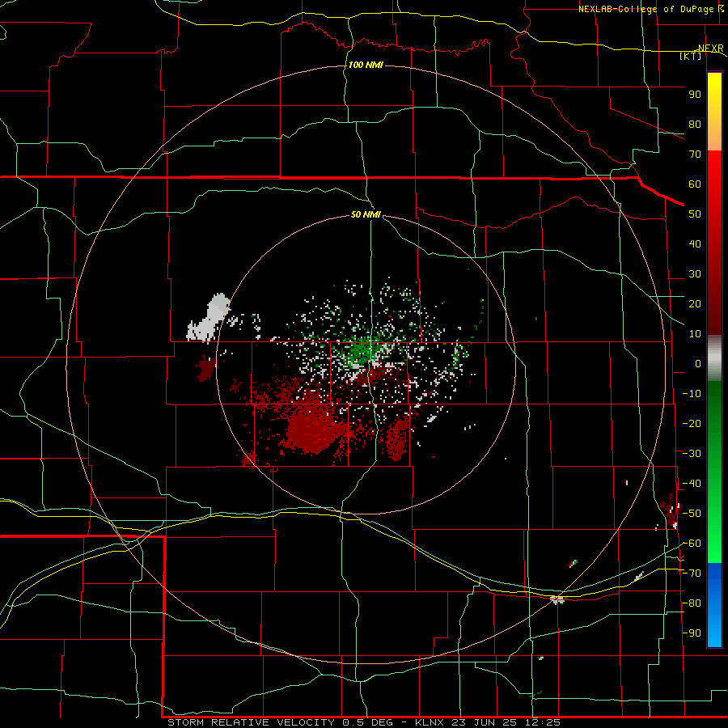Click the [KT] units label

(x=691, y=56)
